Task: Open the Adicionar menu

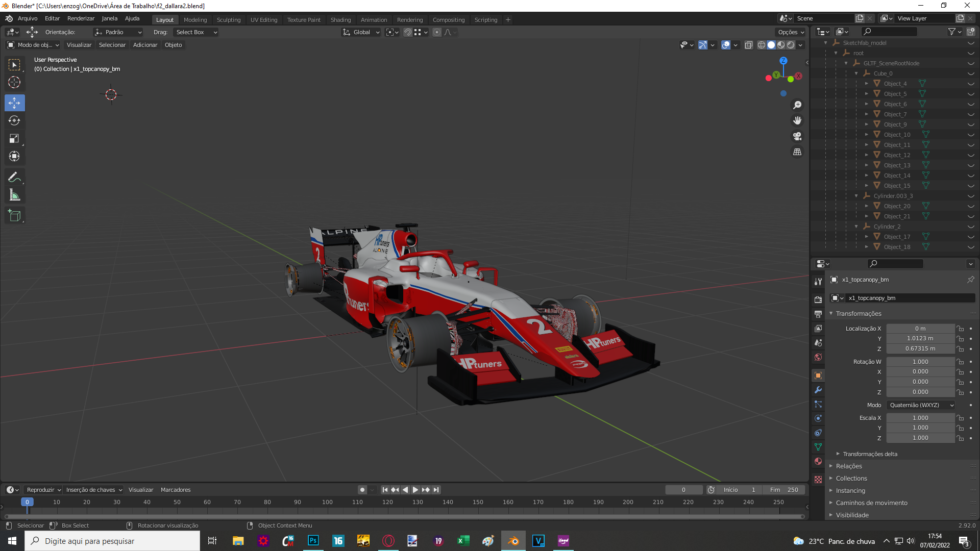Action: point(145,45)
